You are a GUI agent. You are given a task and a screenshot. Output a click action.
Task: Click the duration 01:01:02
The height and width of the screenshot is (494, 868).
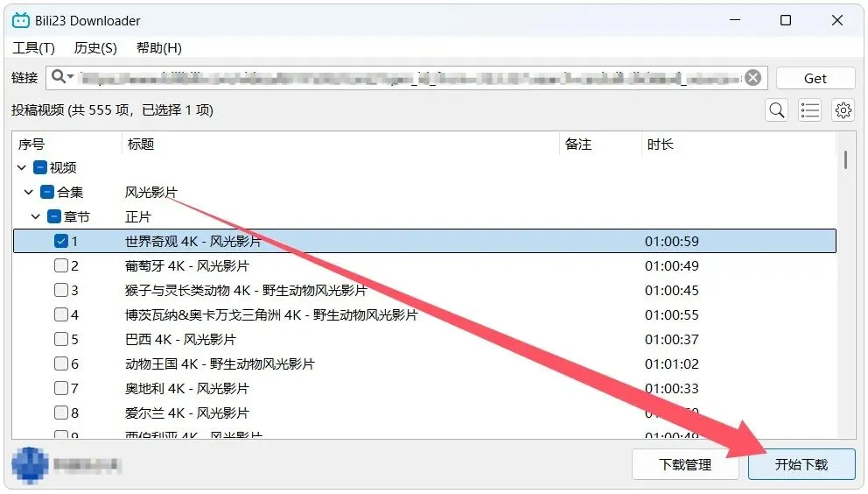pyautogui.click(x=671, y=363)
